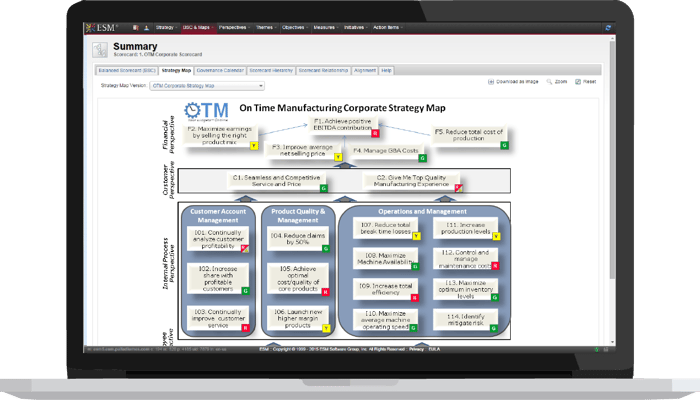Expand the Action Items menu
Viewport: 700px width, 400px height.
click(388, 28)
